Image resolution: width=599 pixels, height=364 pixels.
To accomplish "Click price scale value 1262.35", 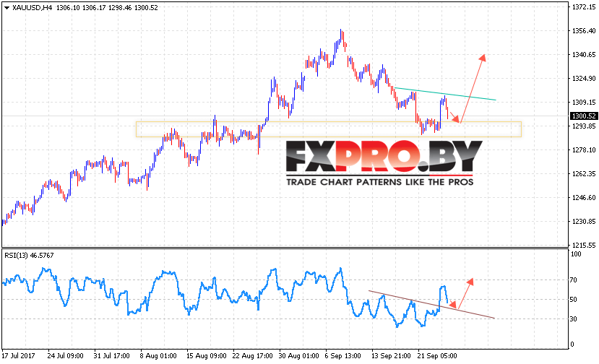I will 584,173.
